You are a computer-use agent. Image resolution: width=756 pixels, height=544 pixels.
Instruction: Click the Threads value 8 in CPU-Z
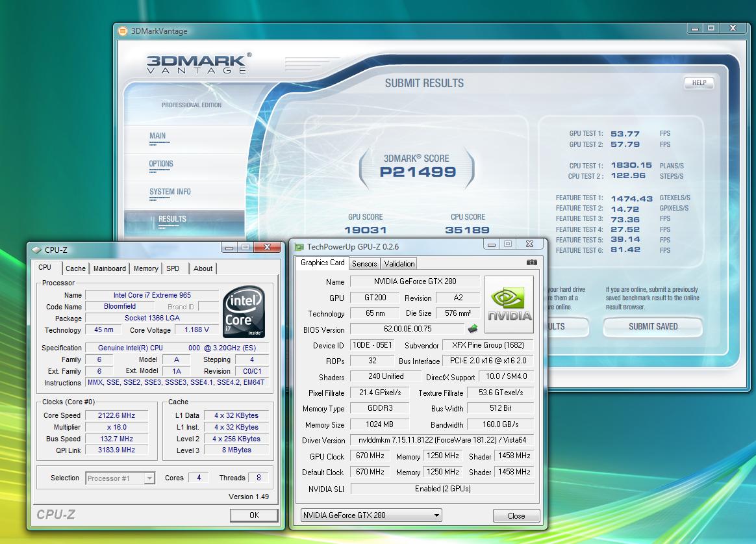click(x=258, y=478)
